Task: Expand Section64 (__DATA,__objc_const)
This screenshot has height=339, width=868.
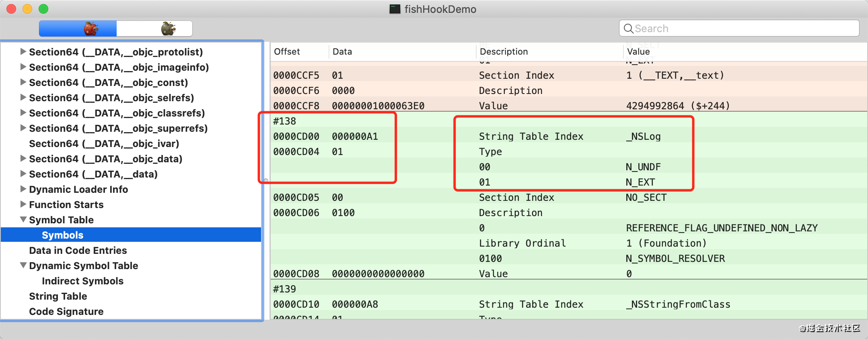Action: click(x=23, y=82)
